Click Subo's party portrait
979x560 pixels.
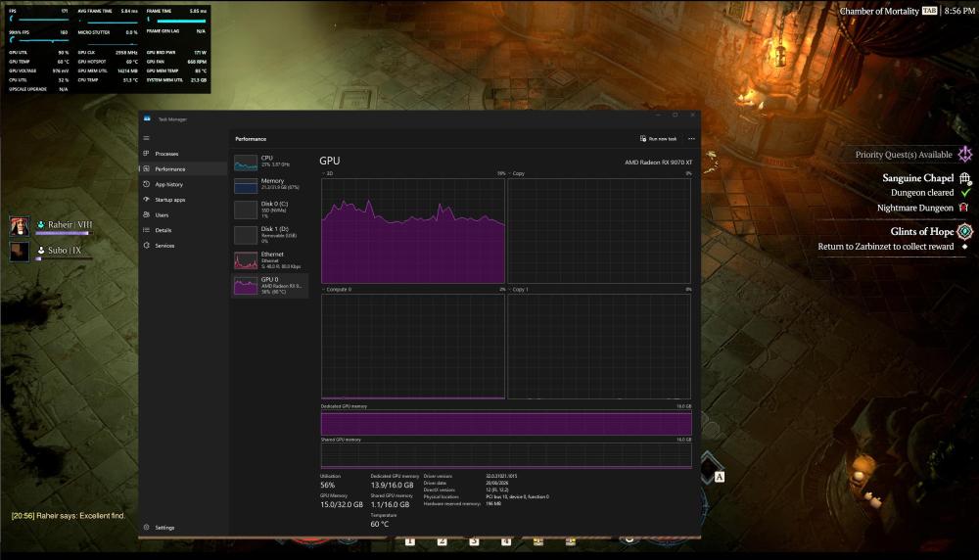tap(20, 252)
